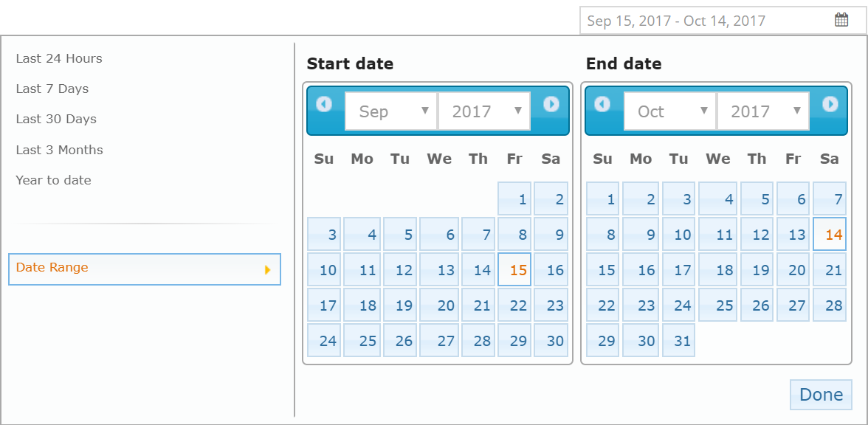Select October 31 on the End calendar

[678, 340]
